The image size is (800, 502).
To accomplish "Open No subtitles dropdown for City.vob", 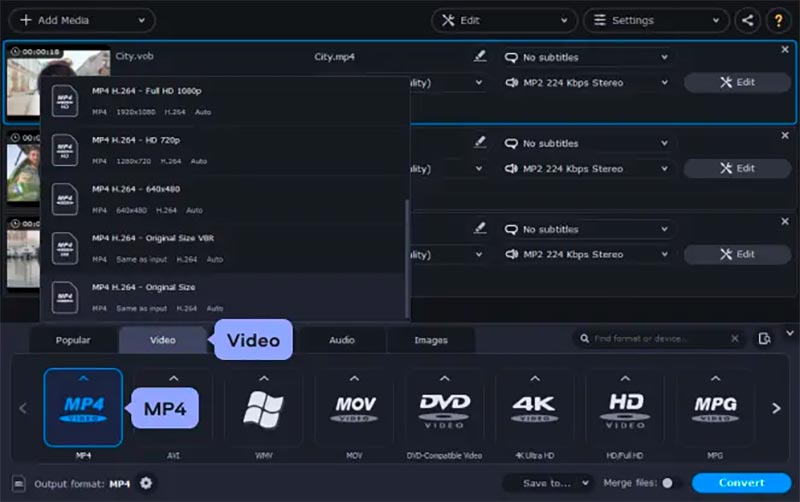I will pyautogui.click(x=587, y=57).
